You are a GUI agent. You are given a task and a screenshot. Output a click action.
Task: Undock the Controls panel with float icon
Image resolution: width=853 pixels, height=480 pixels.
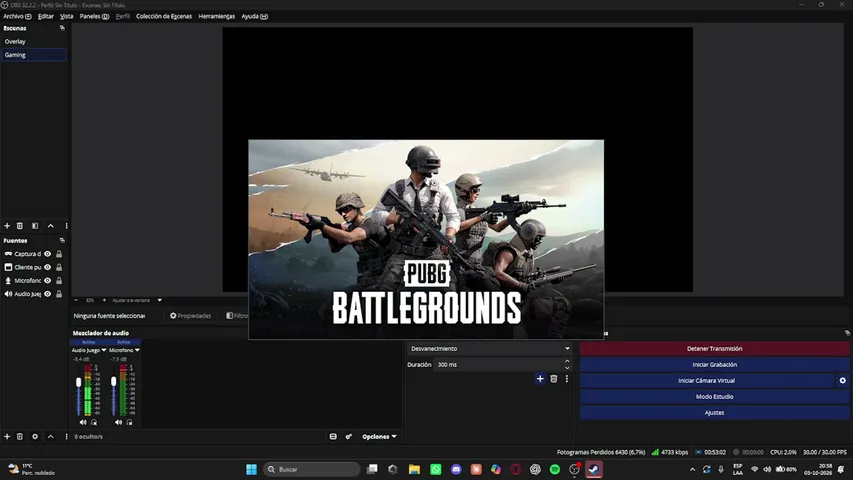pyautogui.click(x=847, y=333)
